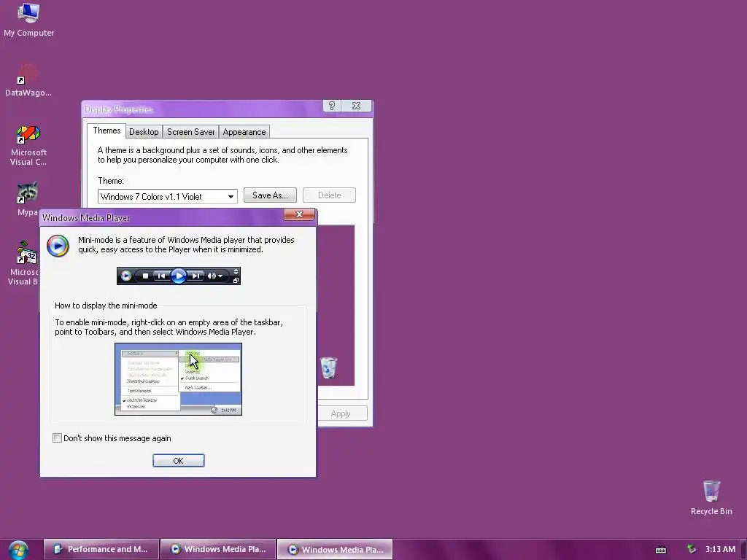The image size is (747, 560).
Task: Open the DataWago... desktop shortcut
Action: click(x=28, y=80)
